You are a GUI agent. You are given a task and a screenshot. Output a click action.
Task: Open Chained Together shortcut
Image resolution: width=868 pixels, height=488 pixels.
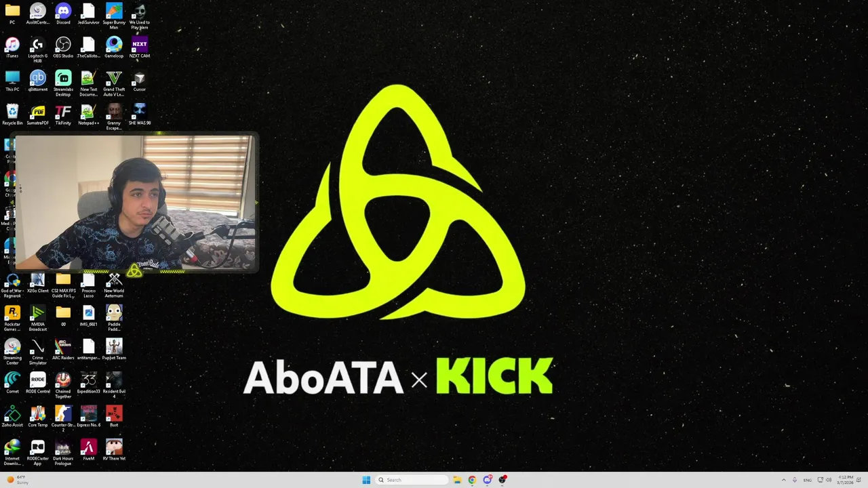click(63, 385)
